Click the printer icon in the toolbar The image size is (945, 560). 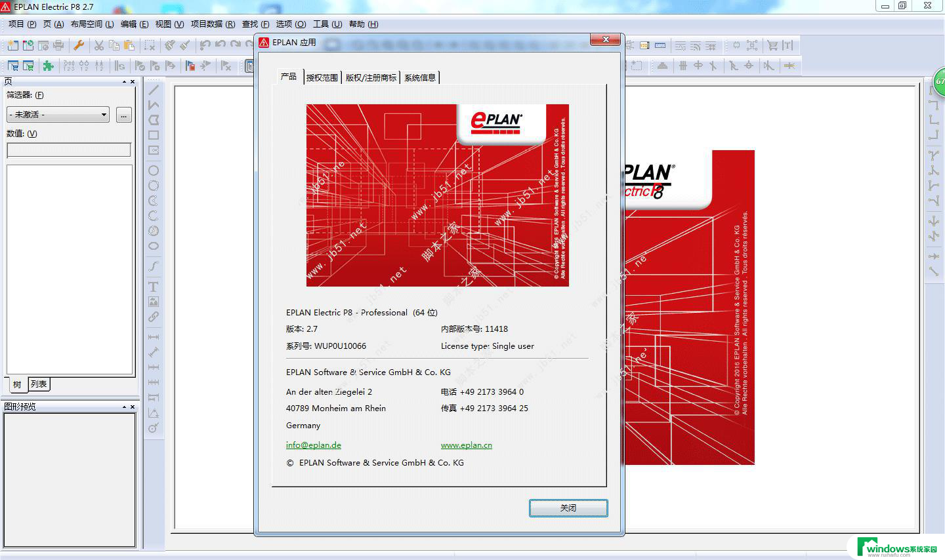point(58,45)
